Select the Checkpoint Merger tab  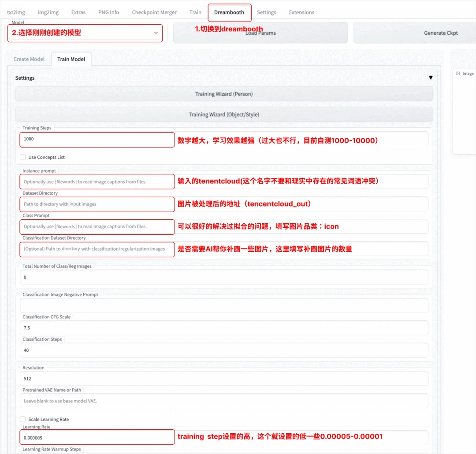(x=154, y=12)
